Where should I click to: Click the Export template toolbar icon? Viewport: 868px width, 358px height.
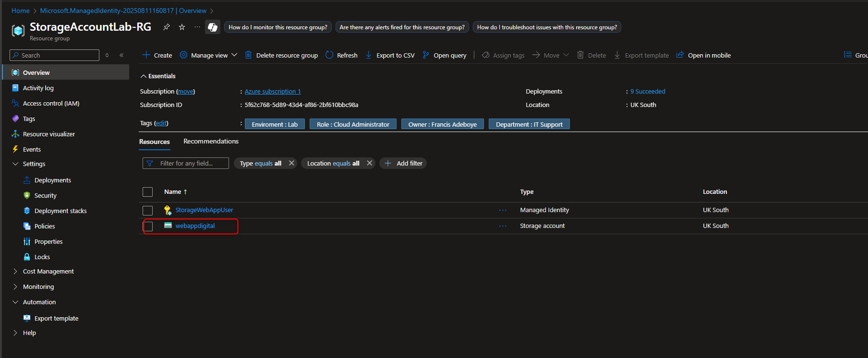click(617, 55)
